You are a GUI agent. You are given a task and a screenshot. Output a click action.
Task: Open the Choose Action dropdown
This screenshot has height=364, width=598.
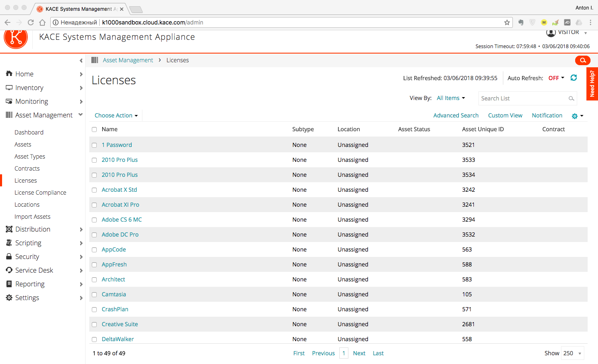coord(116,115)
